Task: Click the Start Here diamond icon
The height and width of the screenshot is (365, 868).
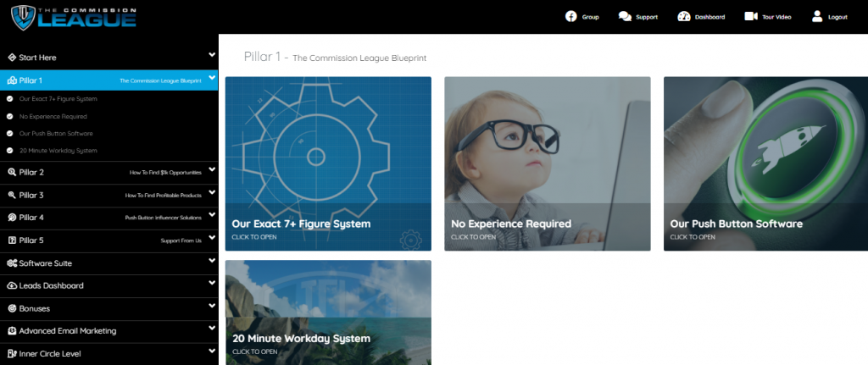Action: click(x=12, y=58)
